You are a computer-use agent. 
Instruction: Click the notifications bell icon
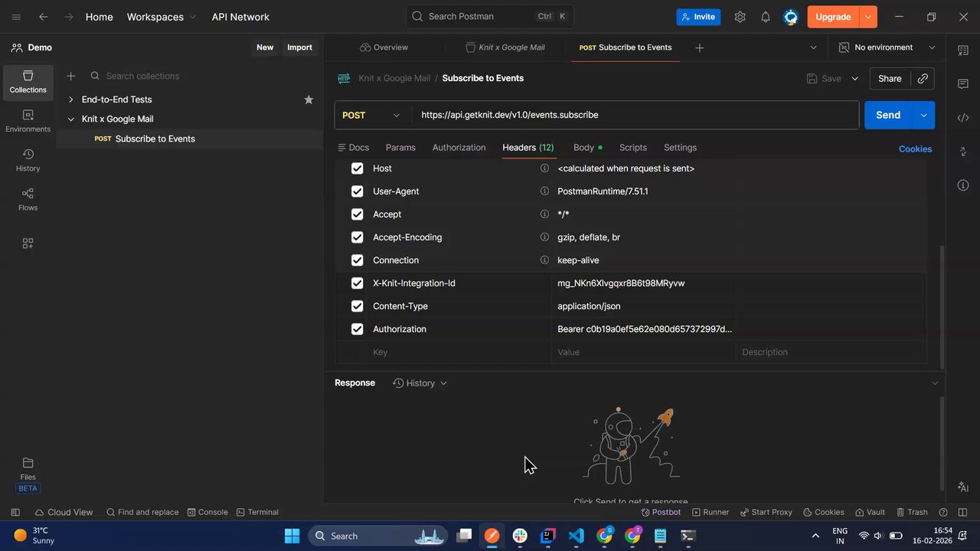point(765,17)
